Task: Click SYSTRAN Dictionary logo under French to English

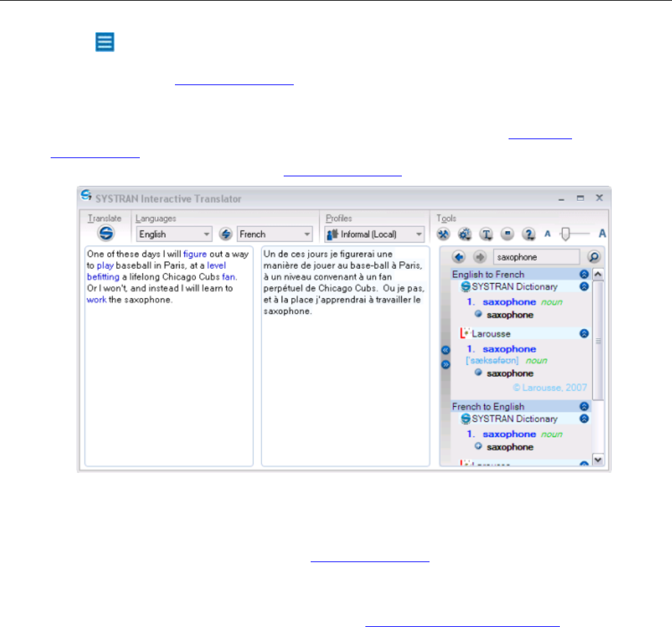Action: (465, 419)
